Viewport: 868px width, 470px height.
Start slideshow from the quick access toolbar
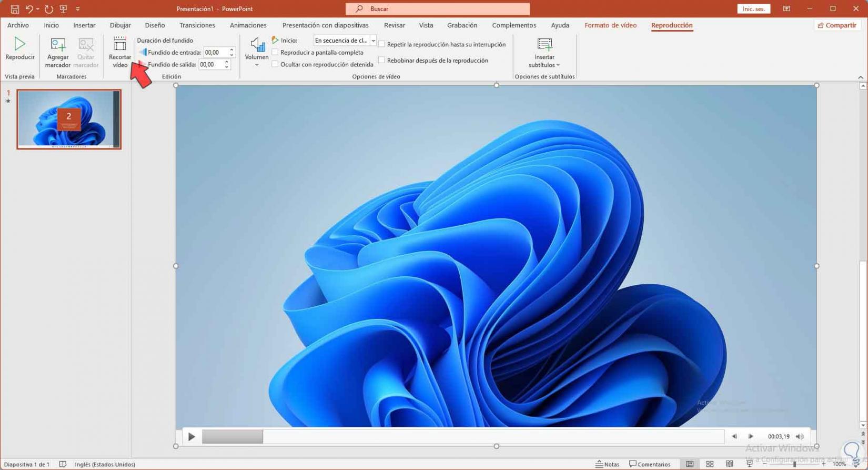click(x=64, y=9)
